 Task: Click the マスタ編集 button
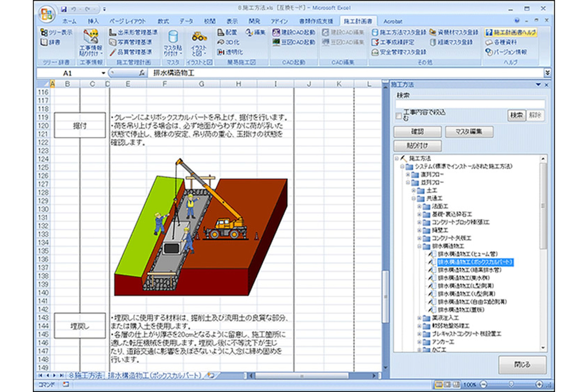click(x=469, y=132)
